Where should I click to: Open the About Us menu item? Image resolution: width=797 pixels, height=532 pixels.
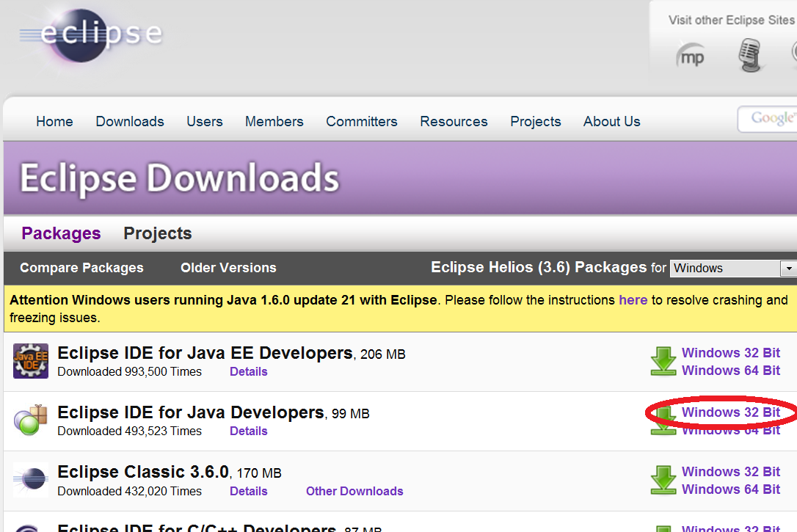click(611, 121)
